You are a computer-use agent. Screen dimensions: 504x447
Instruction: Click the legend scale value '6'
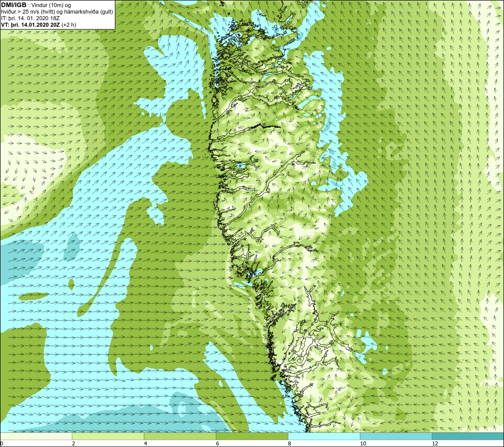tap(218, 443)
